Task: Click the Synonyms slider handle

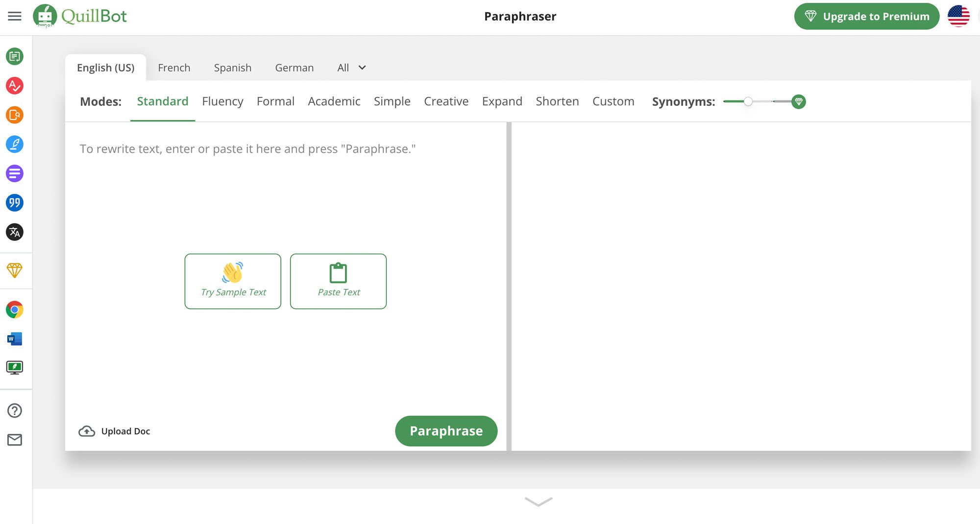Action: coord(748,101)
